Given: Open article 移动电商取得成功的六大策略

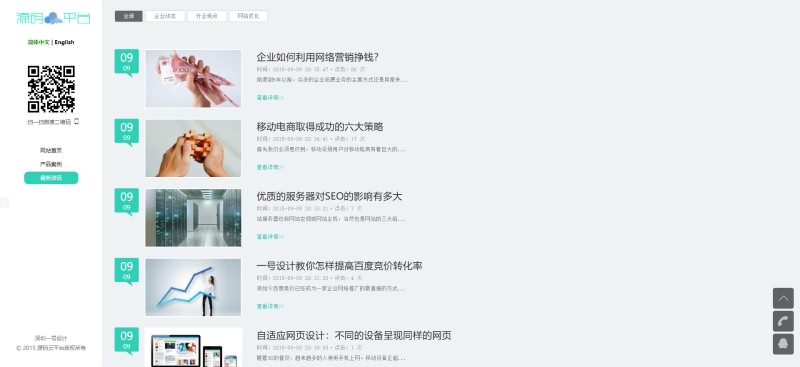Looking at the screenshot, I should 320,127.
